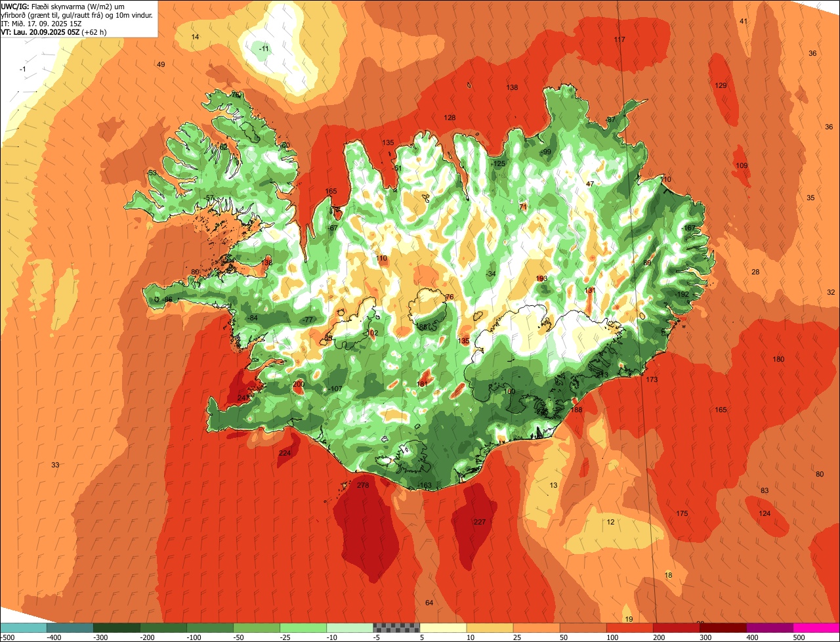Click the map value 131 in east highlands
840x642 pixels.
590,290
